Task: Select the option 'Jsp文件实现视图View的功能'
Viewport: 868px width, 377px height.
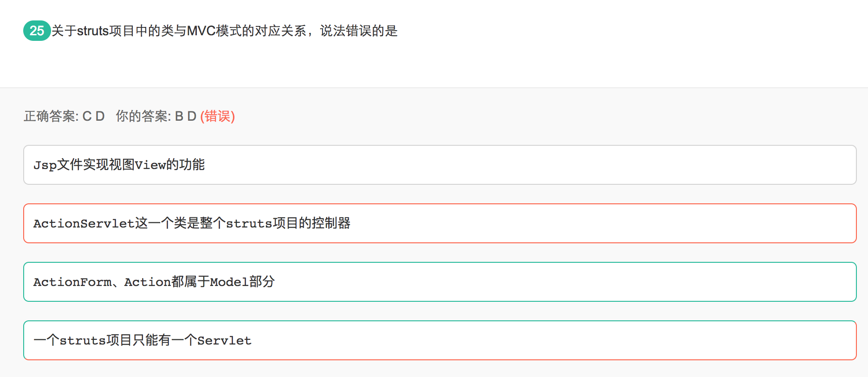Action: pyautogui.click(x=119, y=165)
